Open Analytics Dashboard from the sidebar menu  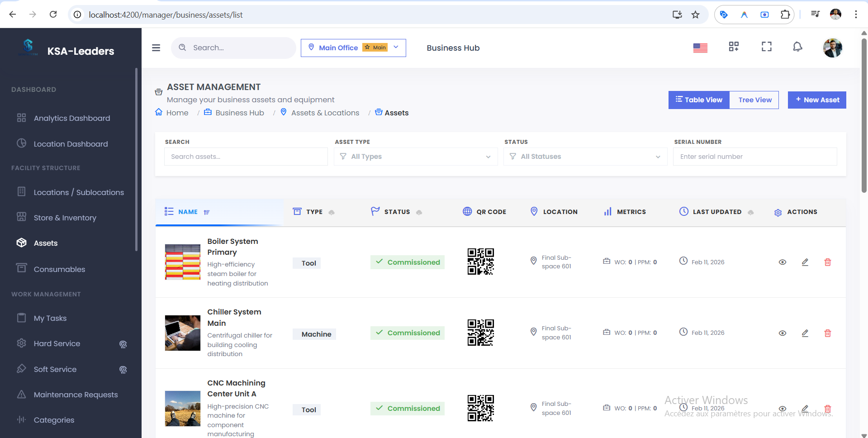point(71,118)
